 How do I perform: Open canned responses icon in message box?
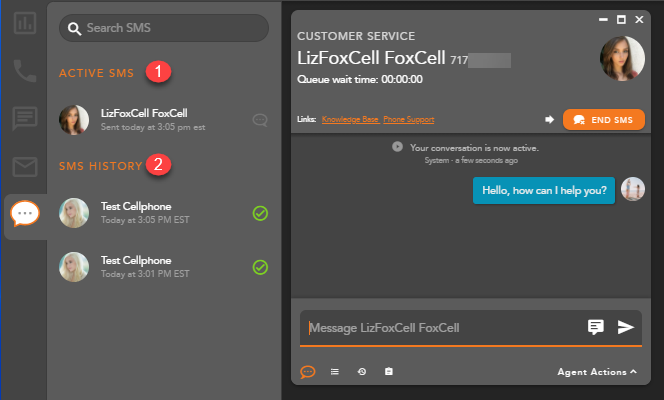[596, 327]
